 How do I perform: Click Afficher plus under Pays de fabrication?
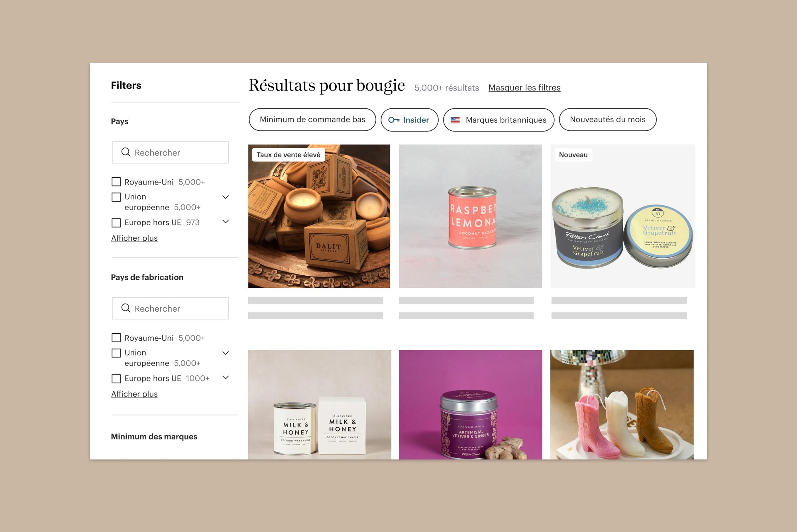134,394
